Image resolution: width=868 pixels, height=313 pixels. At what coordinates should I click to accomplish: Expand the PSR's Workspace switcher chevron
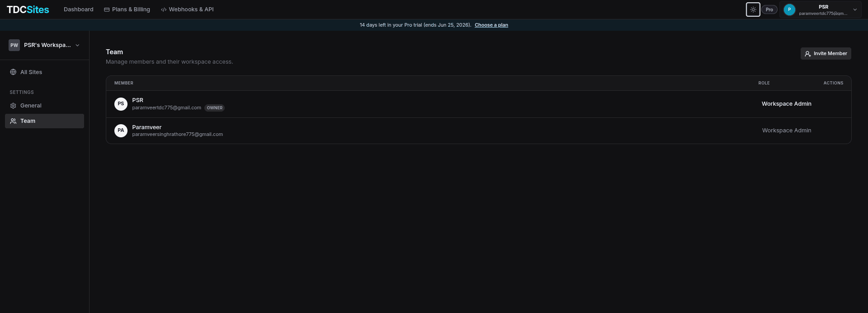tap(77, 45)
